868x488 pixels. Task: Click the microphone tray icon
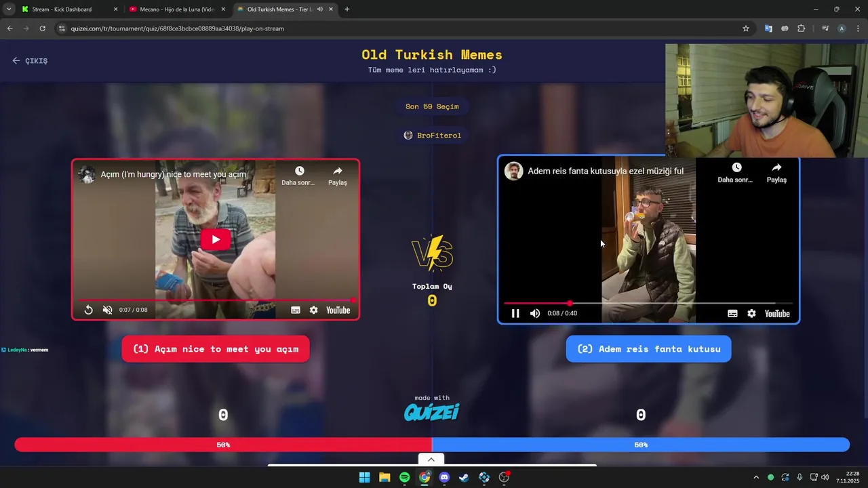pos(800,477)
